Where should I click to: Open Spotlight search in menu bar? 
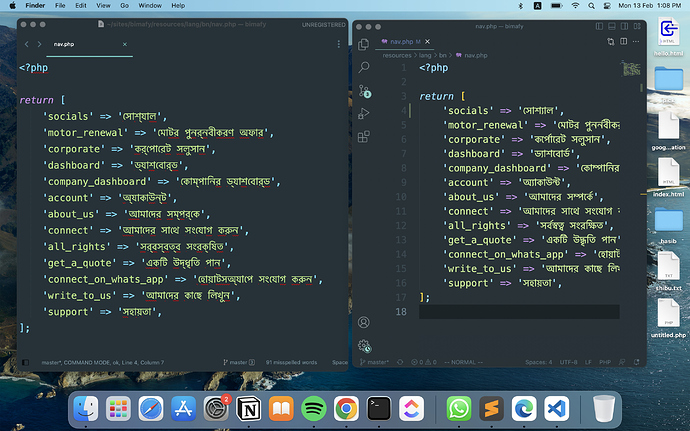(591, 6)
